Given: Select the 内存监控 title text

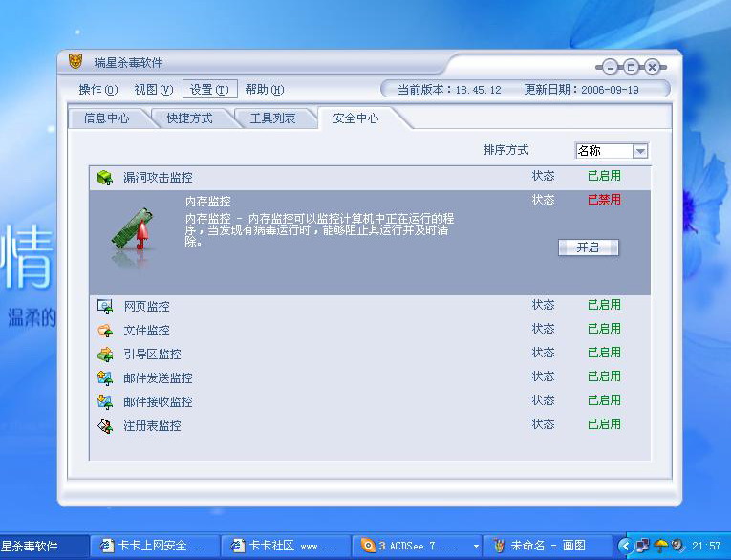Looking at the screenshot, I should click(208, 202).
